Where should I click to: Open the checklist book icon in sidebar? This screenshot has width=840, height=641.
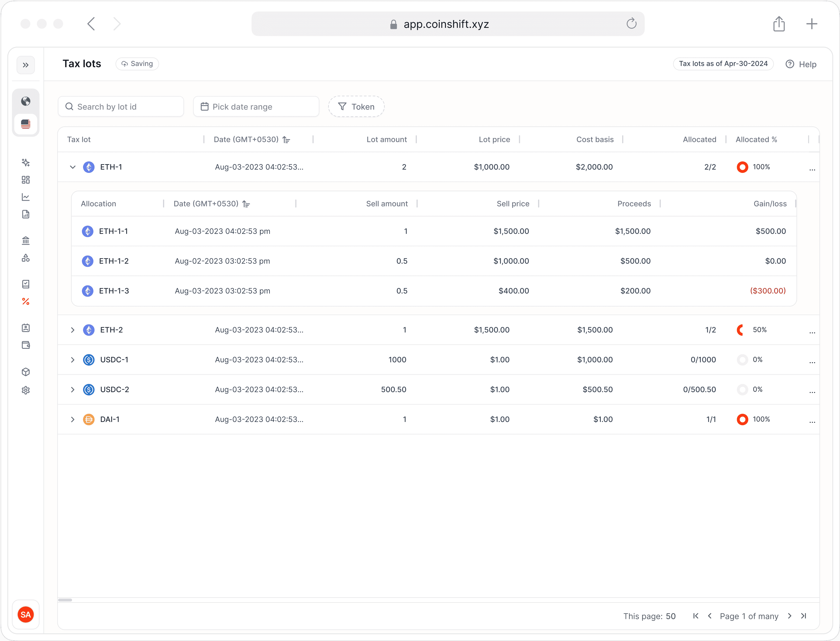point(26,284)
